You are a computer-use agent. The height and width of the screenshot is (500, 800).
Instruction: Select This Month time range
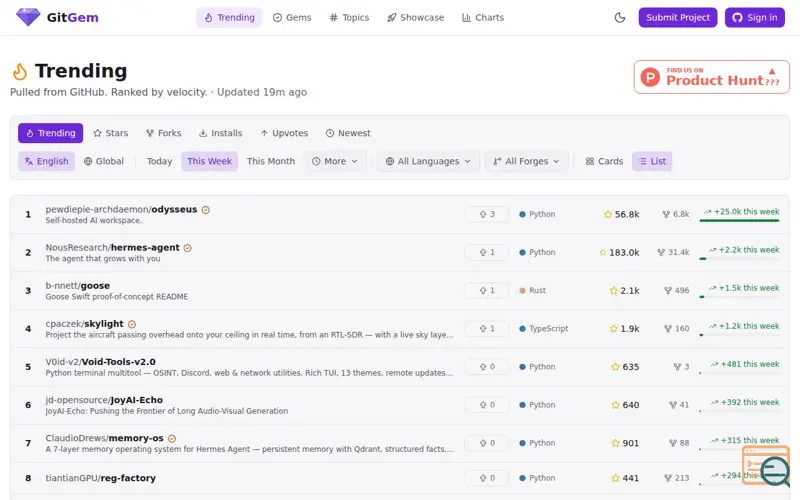coord(271,161)
